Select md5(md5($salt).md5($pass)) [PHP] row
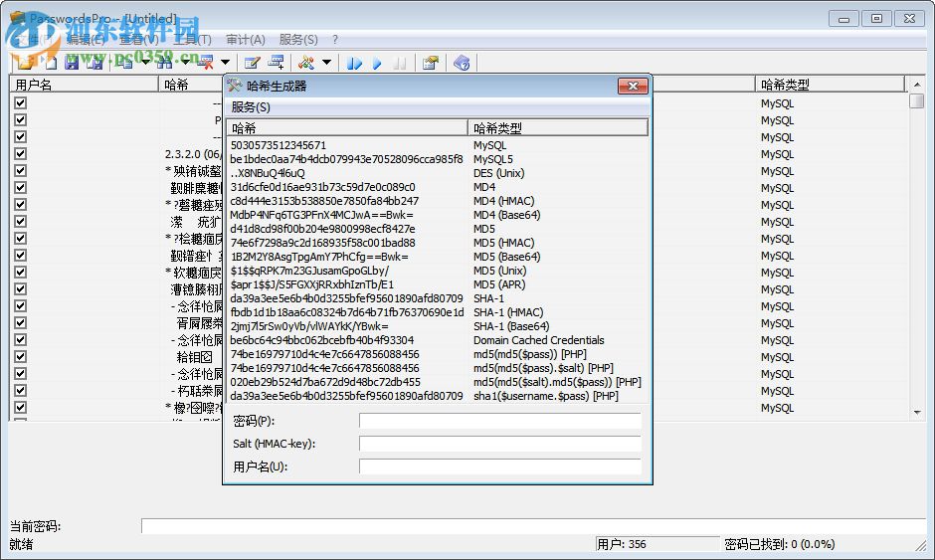Screen dimensions: 935x560 click(437, 382)
